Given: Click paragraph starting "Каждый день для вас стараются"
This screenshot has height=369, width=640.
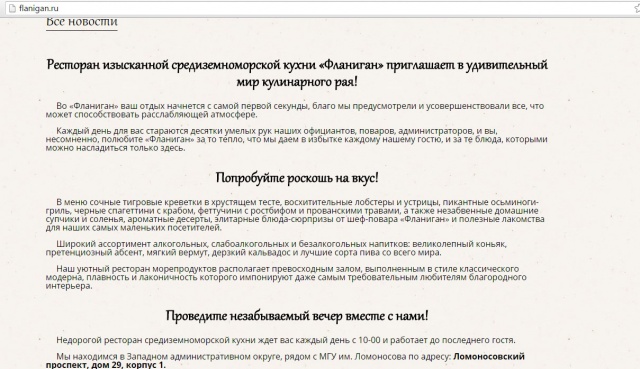Looking at the screenshot, I should tap(296, 139).
